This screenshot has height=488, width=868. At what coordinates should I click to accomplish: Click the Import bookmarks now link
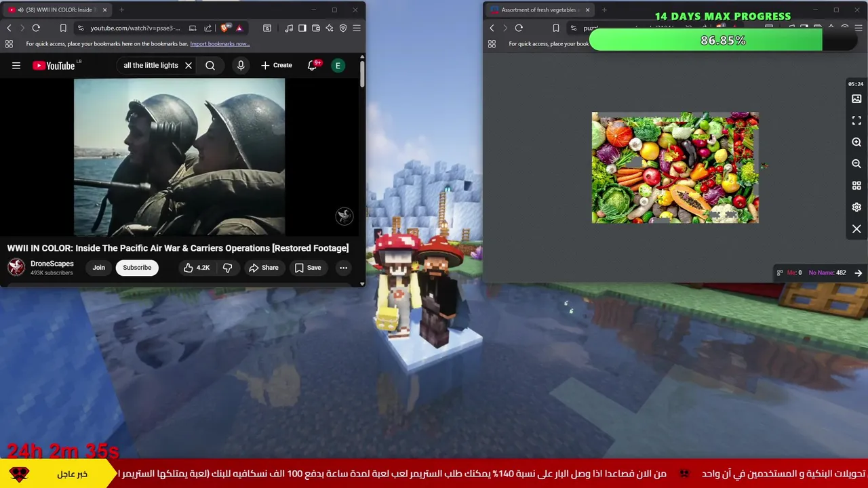(x=220, y=43)
